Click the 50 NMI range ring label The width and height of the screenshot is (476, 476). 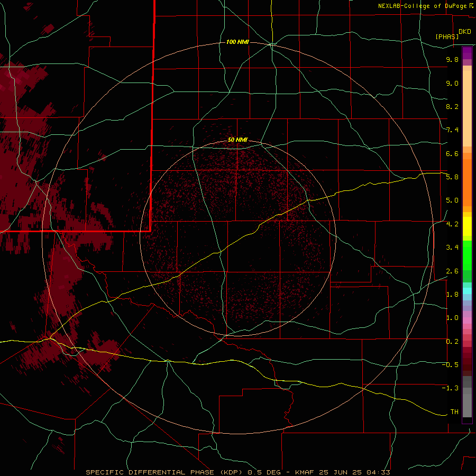point(237,140)
